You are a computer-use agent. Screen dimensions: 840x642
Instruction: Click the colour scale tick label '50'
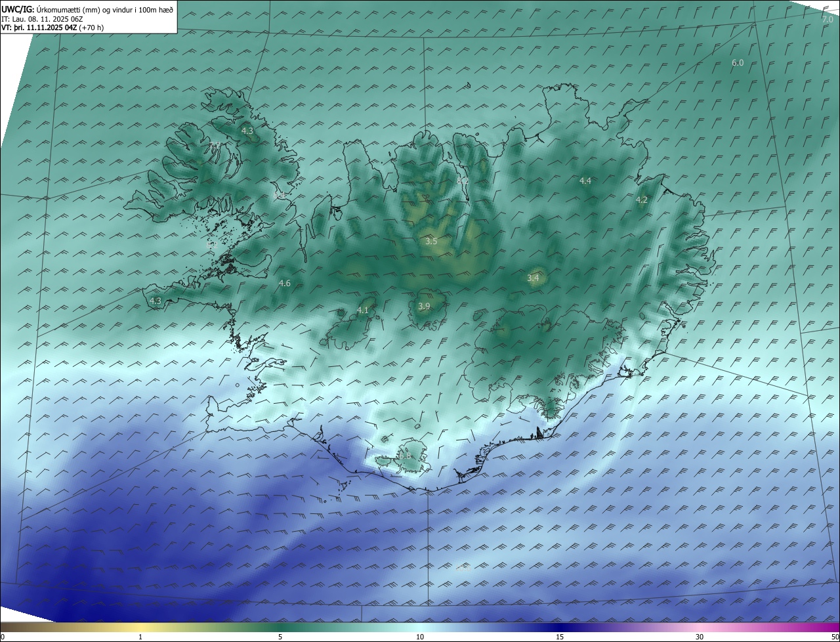[835, 637]
